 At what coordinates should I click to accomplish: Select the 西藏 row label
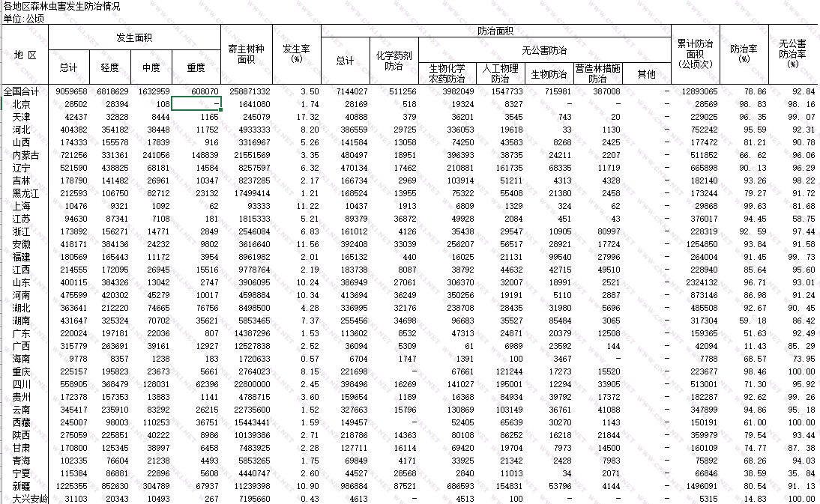click(x=22, y=422)
